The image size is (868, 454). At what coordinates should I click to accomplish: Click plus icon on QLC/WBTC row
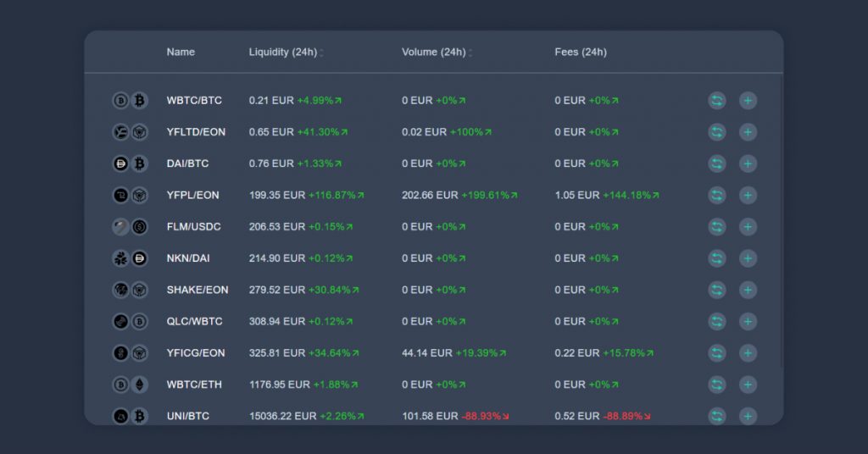(748, 321)
